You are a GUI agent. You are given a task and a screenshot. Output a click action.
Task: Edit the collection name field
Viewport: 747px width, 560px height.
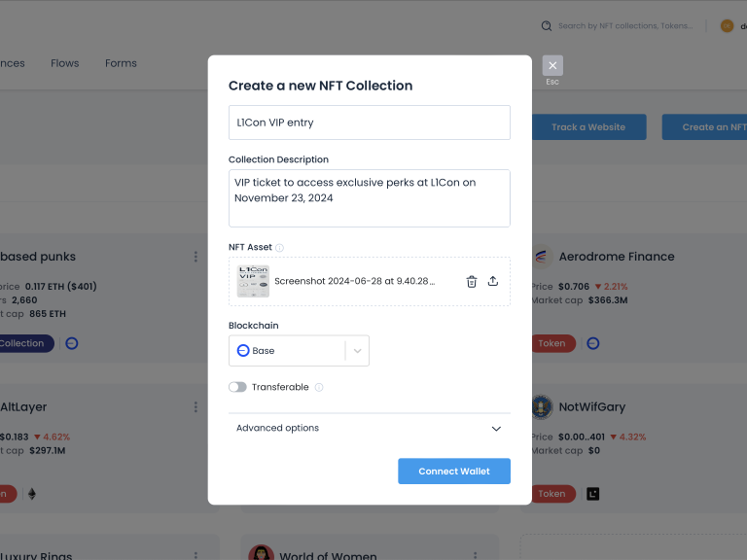(x=369, y=122)
